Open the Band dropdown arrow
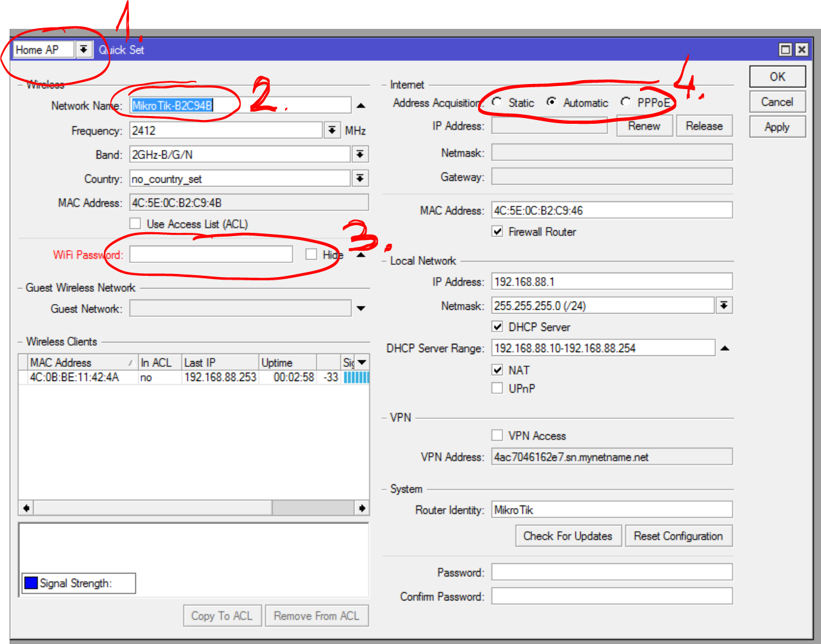Image resolution: width=821 pixels, height=644 pixels. [360, 155]
